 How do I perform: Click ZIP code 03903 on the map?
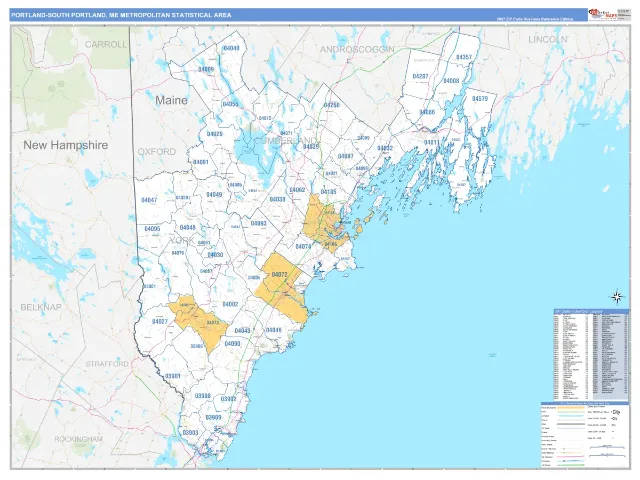click(x=190, y=433)
